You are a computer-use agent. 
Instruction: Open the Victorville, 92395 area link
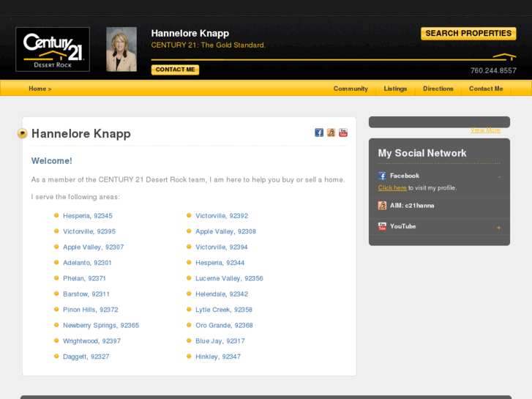point(89,231)
